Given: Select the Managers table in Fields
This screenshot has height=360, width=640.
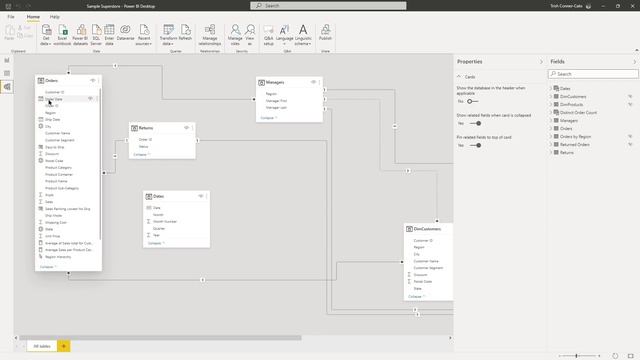Looking at the screenshot, I should [569, 121].
